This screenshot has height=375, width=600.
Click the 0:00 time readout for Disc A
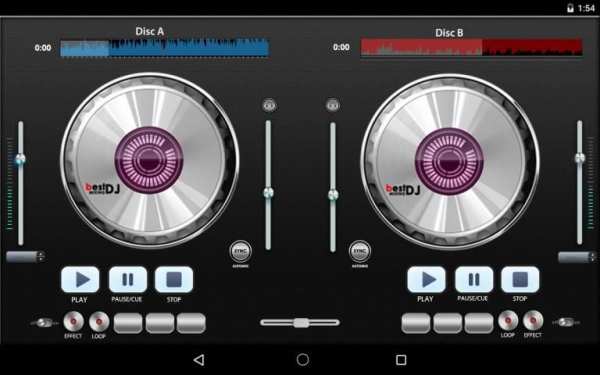tap(42, 48)
